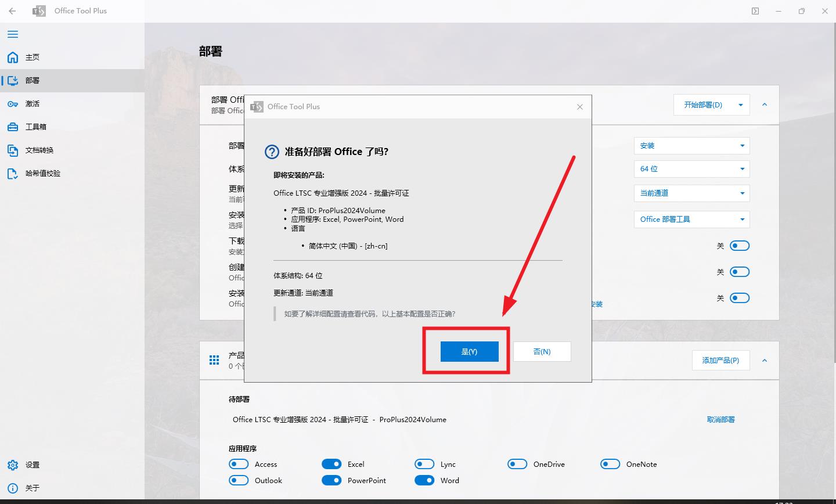The height and width of the screenshot is (504, 836).
Task: Enable the Access application toggle
Action: tap(239, 464)
